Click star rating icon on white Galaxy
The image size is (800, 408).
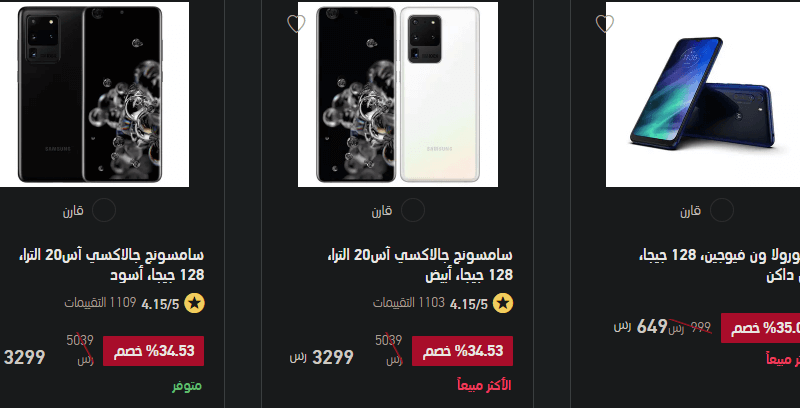click(503, 303)
